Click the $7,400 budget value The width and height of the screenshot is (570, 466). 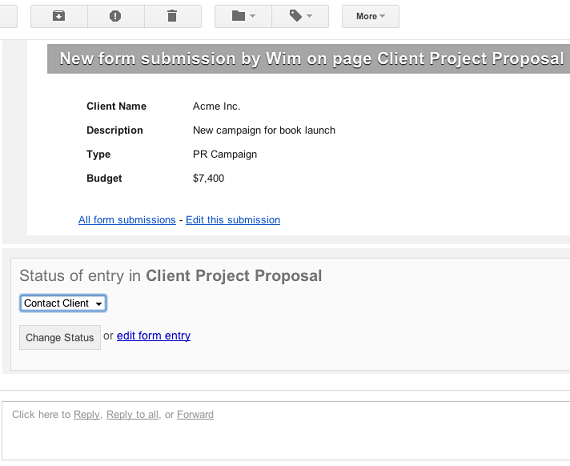click(208, 178)
